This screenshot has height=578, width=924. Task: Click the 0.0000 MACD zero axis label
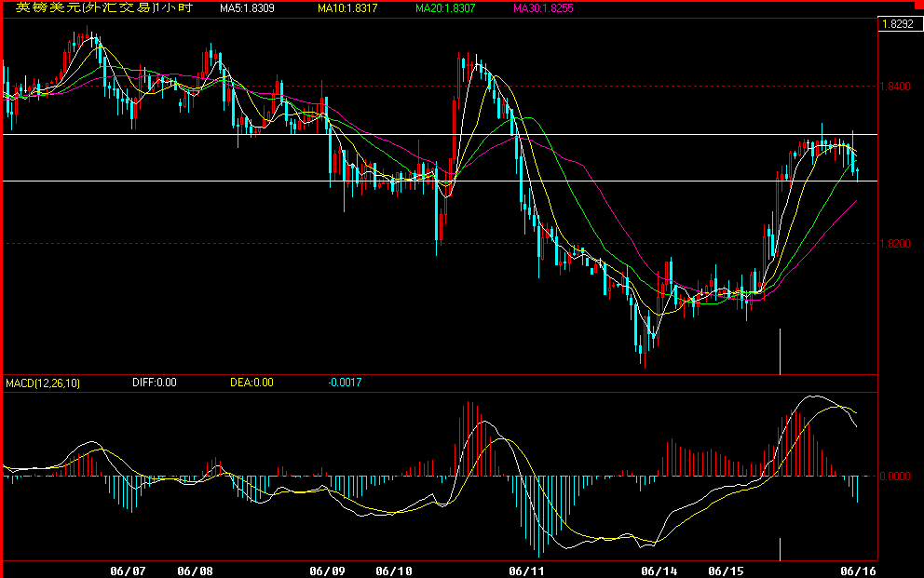[895, 477]
